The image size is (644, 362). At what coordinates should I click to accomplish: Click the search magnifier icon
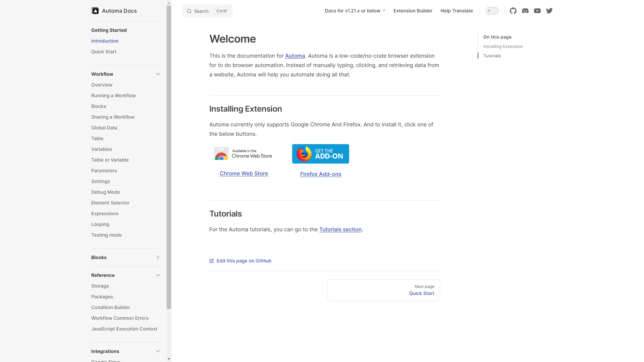[x=189, y=11]
